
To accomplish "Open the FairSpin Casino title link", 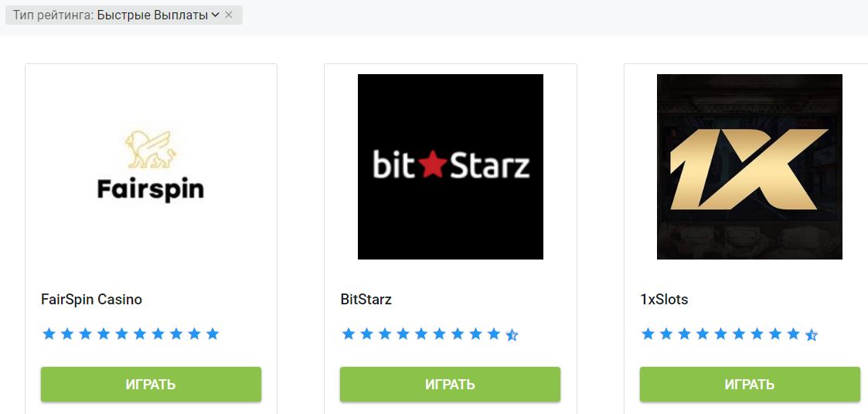I will coord(91,300).
